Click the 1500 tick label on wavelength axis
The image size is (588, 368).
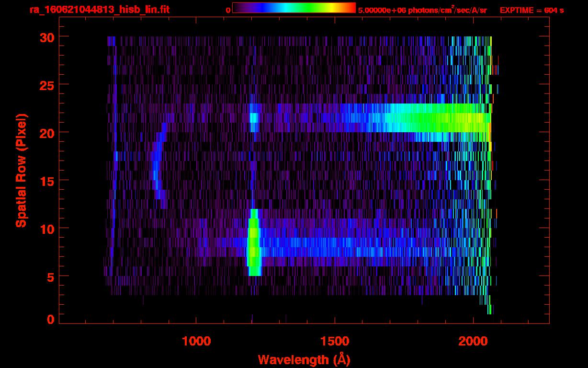tap(335, 341)
